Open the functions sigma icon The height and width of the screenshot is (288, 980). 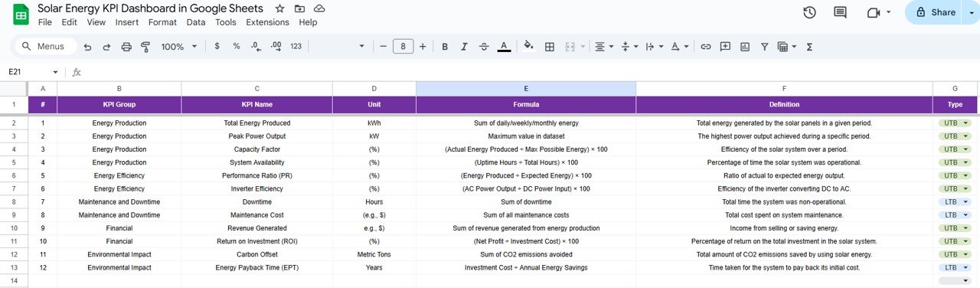tap(809, 47)
